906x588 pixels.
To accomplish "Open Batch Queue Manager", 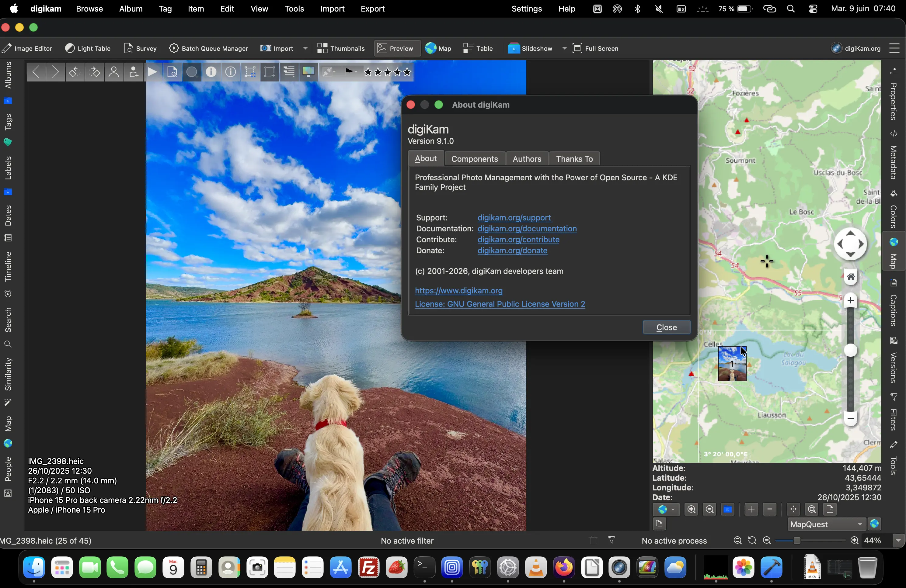I will 209,48.
